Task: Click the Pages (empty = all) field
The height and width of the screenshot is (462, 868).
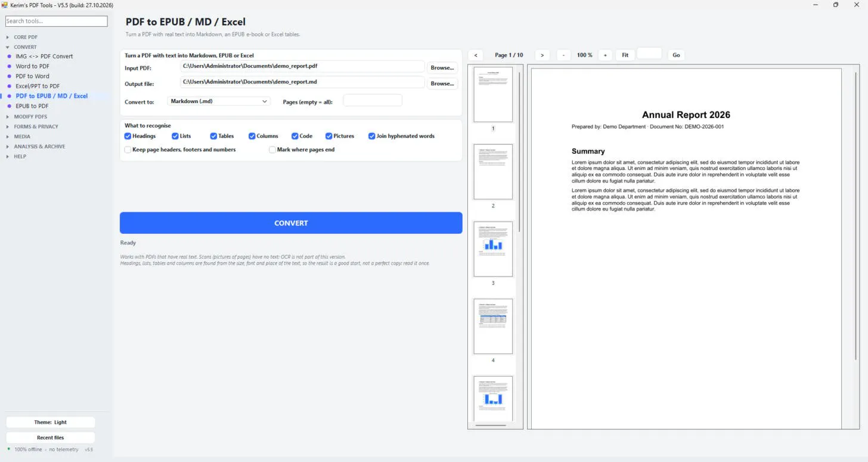Action: pos(373,101)
